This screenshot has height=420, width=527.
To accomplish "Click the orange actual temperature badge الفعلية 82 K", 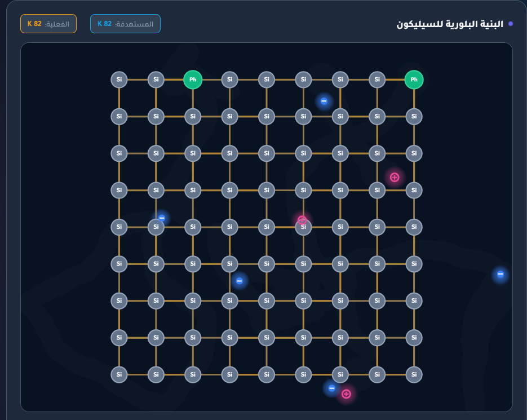I will pos(48,24).
